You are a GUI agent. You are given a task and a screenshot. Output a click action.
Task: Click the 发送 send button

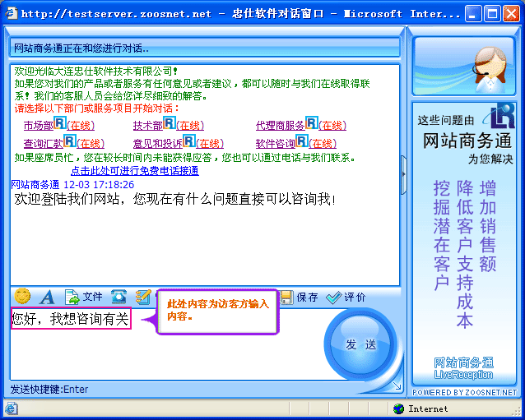(x=360, y=344)
